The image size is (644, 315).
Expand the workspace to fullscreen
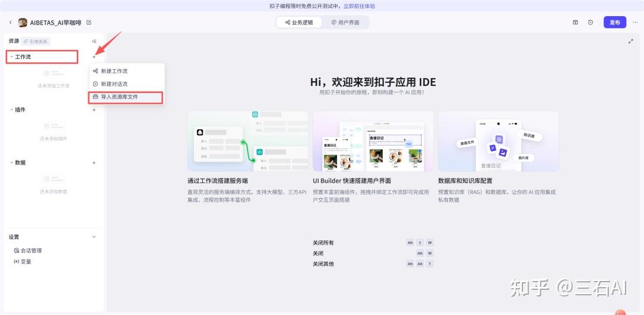coord(631,41)
